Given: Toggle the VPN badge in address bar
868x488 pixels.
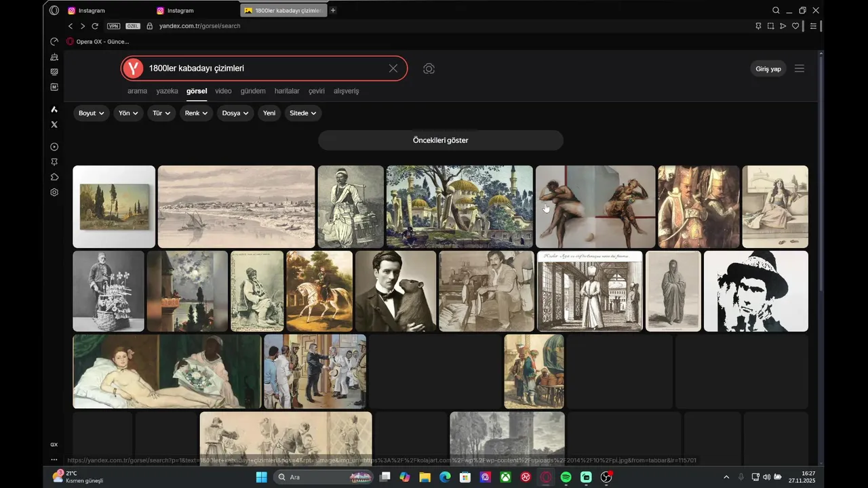Looking at the screenshot, I should [x=114, y=26].
